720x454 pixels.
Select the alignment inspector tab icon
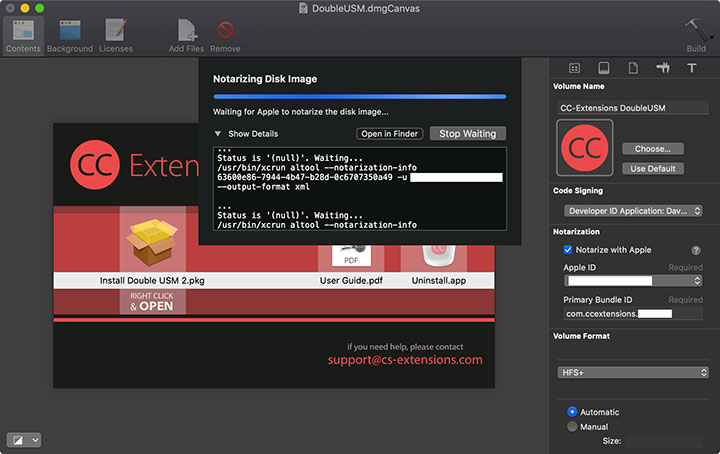click(x=663, y=68)
